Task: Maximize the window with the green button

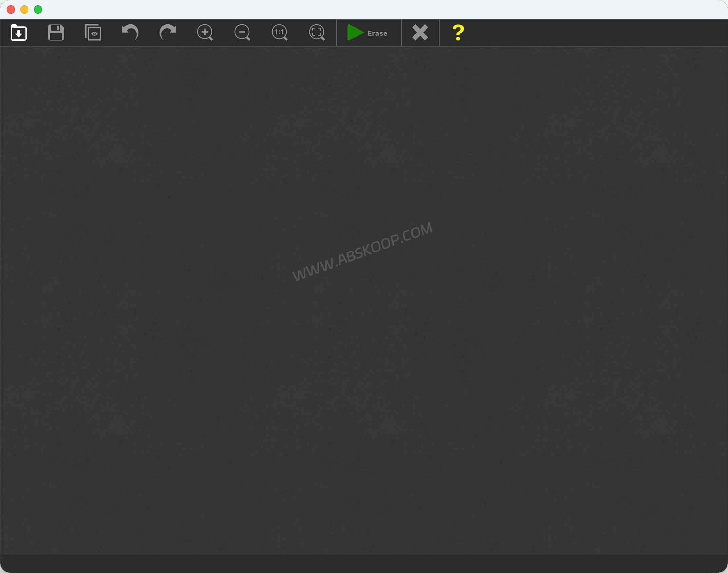Action: coord(38,9)
